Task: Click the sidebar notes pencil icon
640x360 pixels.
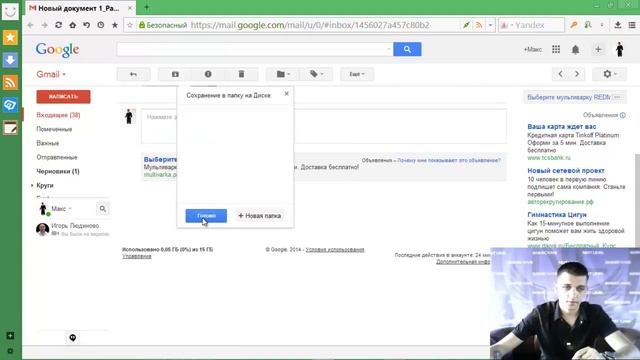Action: tap(10, 128)
